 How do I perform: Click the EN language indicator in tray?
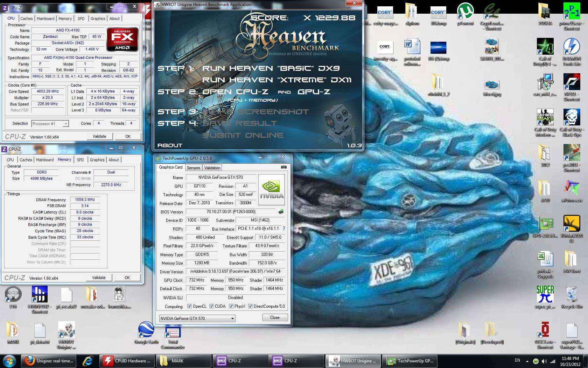click(x=517, y=360)
